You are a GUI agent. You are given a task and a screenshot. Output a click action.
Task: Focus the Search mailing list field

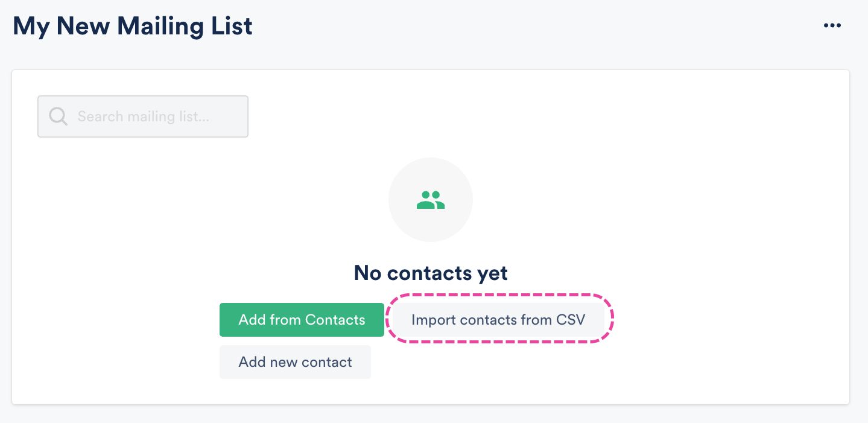pos(143,116)
